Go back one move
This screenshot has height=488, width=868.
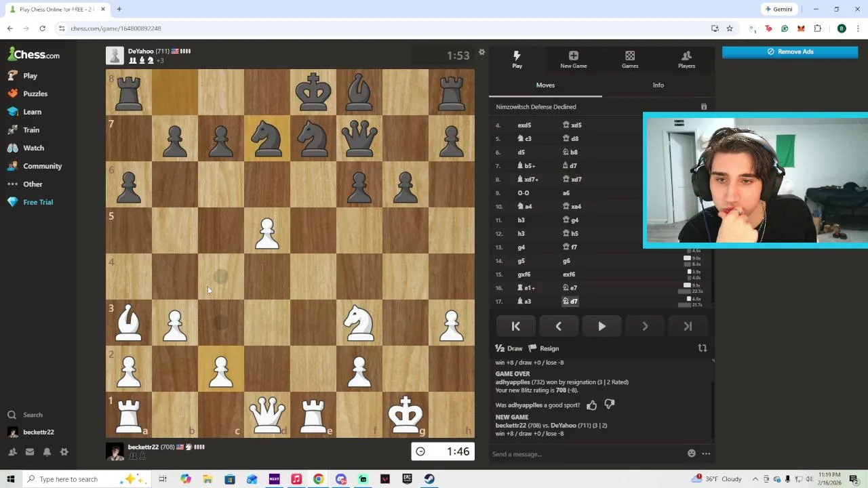click(558, 327)
